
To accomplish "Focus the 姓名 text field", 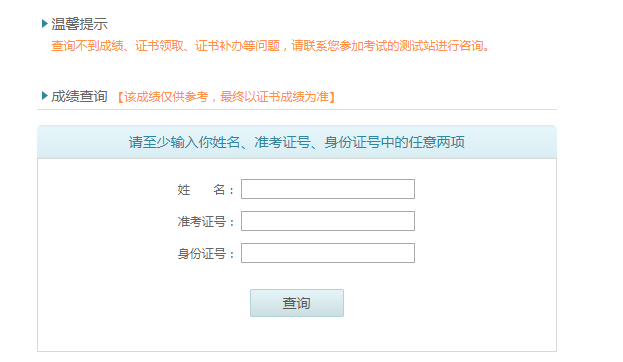I will (328, 189).
